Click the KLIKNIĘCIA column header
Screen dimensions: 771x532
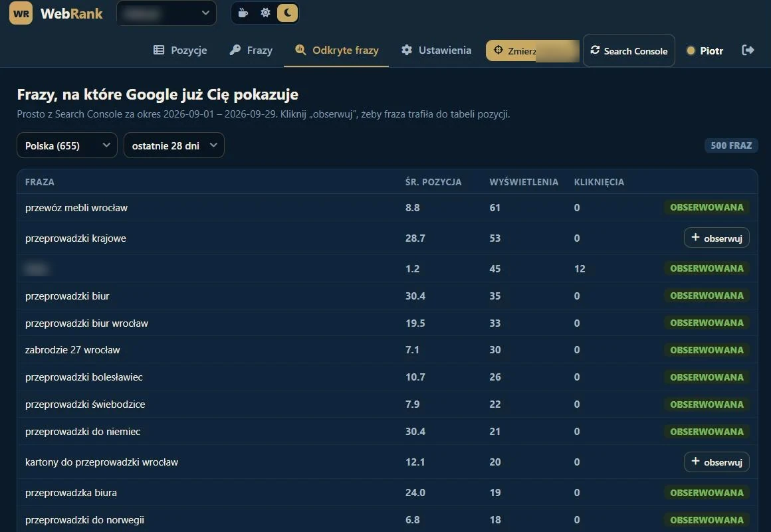tap(599, 182)
